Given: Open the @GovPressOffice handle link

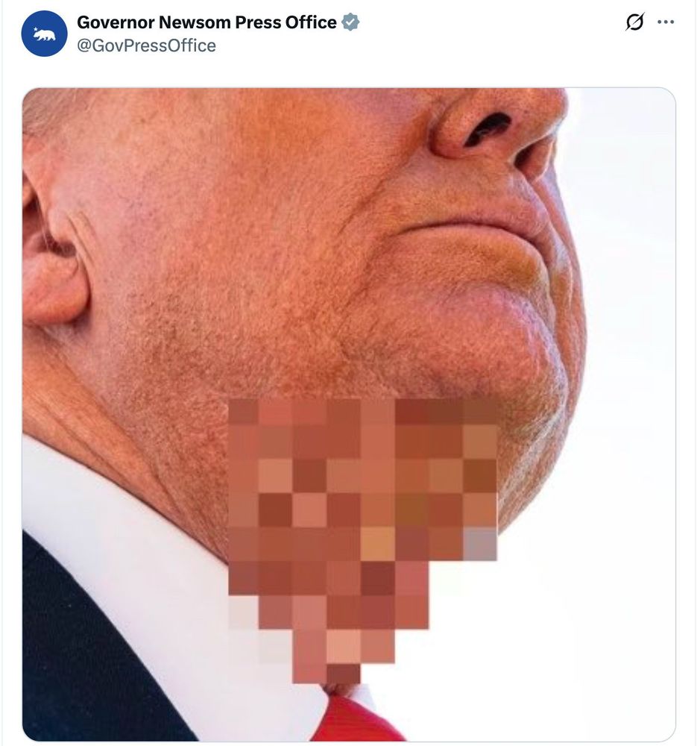Looking at the screenshot, I should pos(146,46).
